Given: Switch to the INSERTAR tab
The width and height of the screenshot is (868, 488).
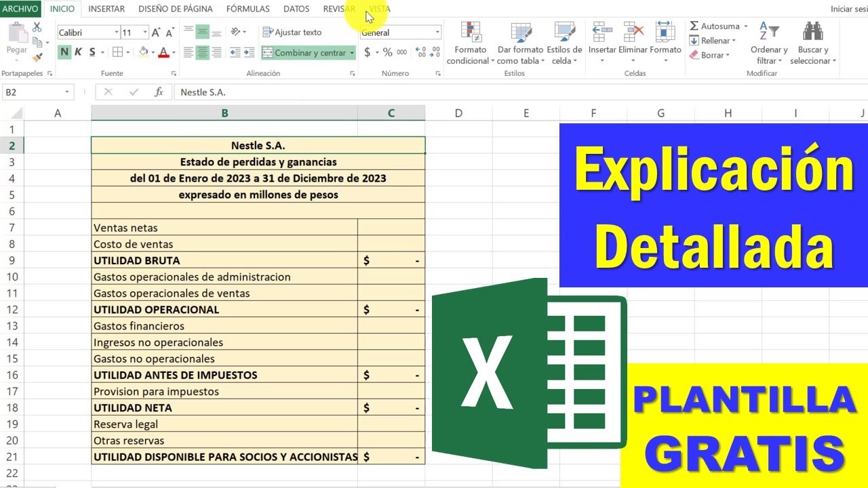Looking at the screenshot, I should tap(106, 9).
